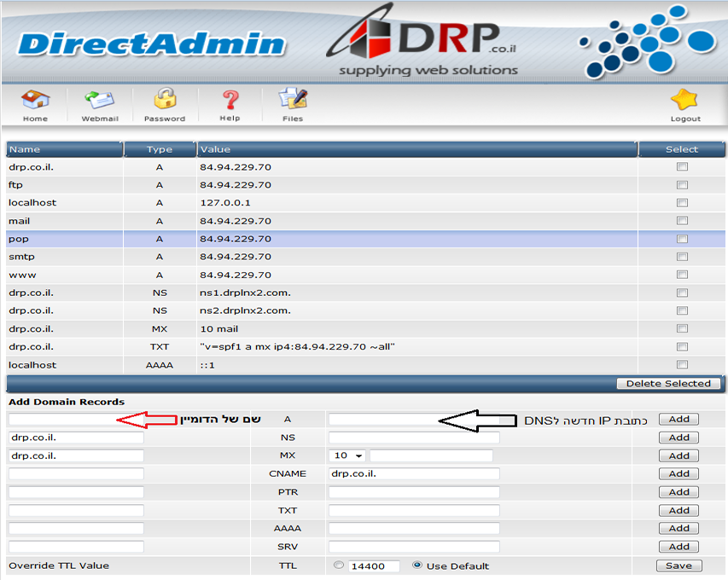Choose the 14400 TTL override radio button
Screen dimensions: 728x580
click(x=339, y=565)
